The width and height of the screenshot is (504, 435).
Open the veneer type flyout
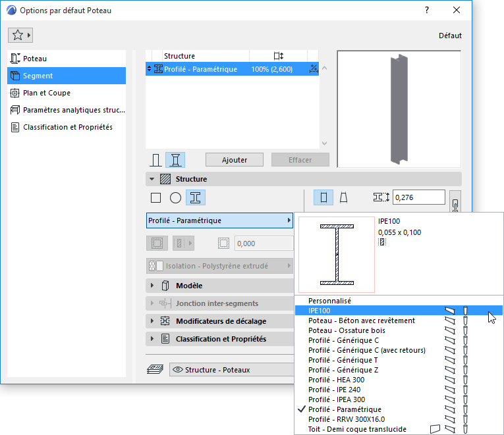[183, 243]
